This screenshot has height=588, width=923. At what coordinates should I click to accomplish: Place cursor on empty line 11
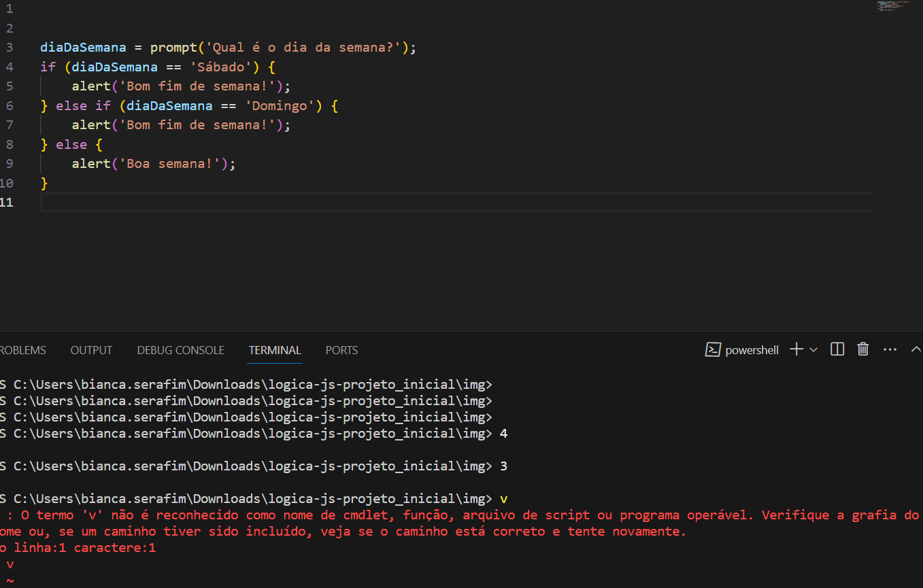click(456, 203)
